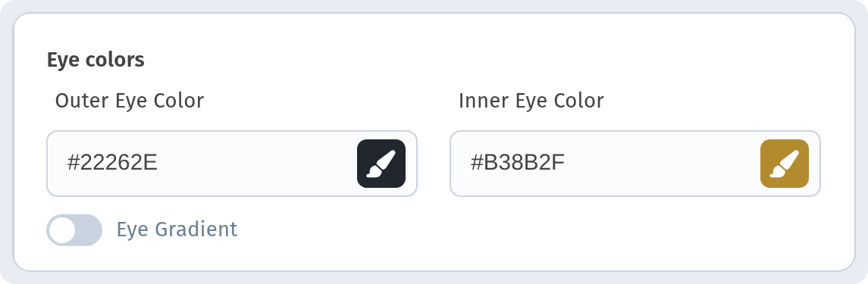The height and width of the screenshot is (284, 868).
Task: Click the Eye colors section heading
Action: click(x=96, y=60)
